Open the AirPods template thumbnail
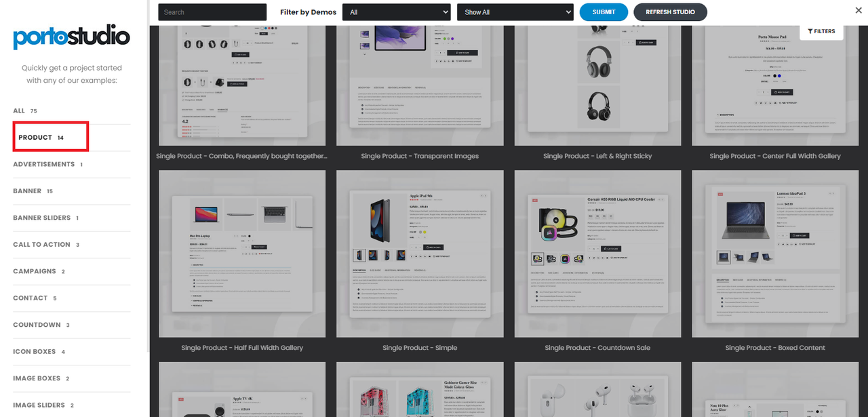 [x=597, y=389]
